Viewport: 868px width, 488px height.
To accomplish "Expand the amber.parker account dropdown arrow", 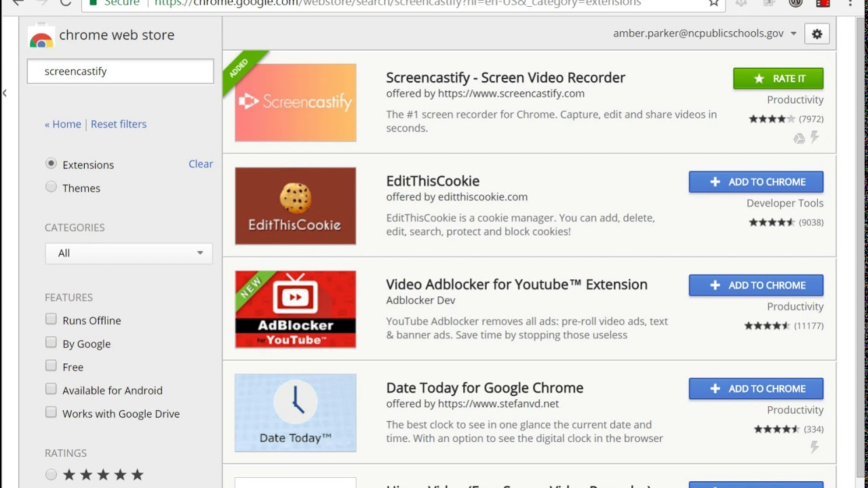I will click(x=793, y=34).
